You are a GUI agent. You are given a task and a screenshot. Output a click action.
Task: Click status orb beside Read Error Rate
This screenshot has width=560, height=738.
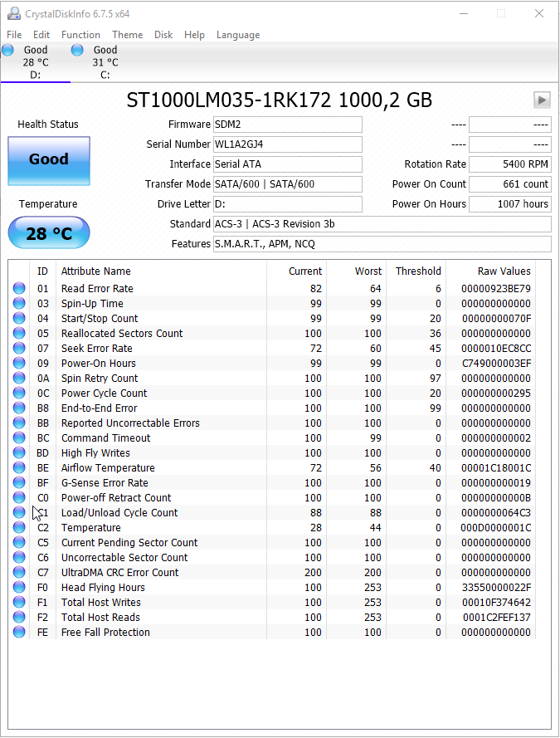coord(19,289)
